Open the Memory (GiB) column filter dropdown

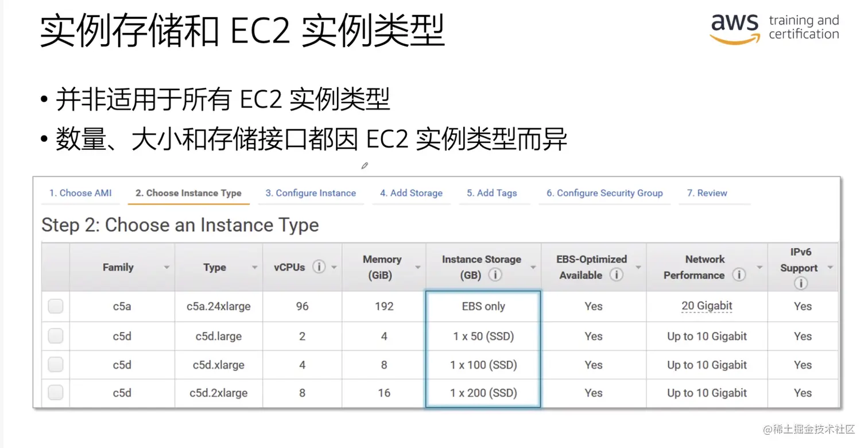coord(418,268)
